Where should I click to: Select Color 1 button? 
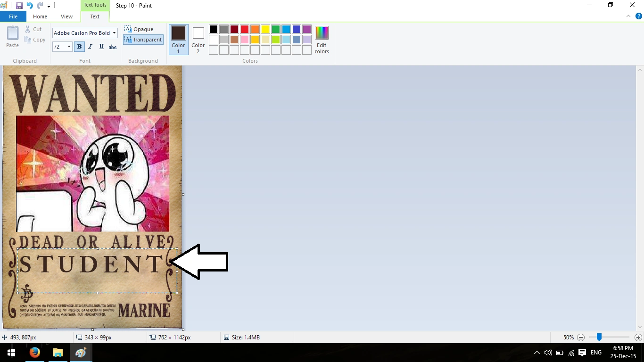[179, 40]
